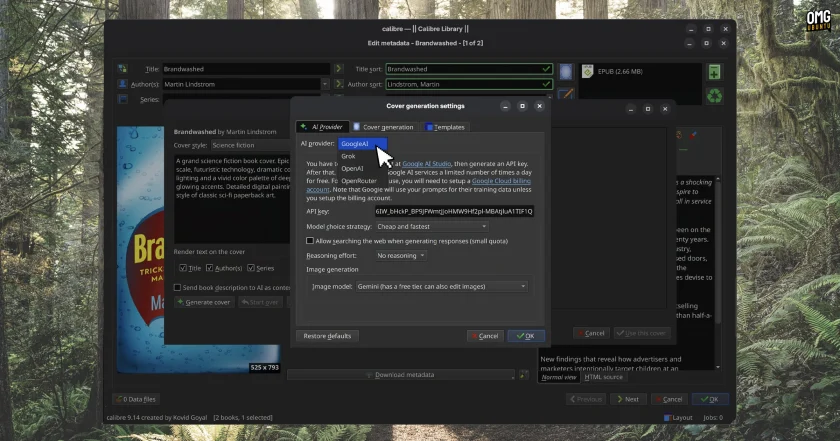Click the Start over button
840x441 pixels.
click(x=260, y=302)
